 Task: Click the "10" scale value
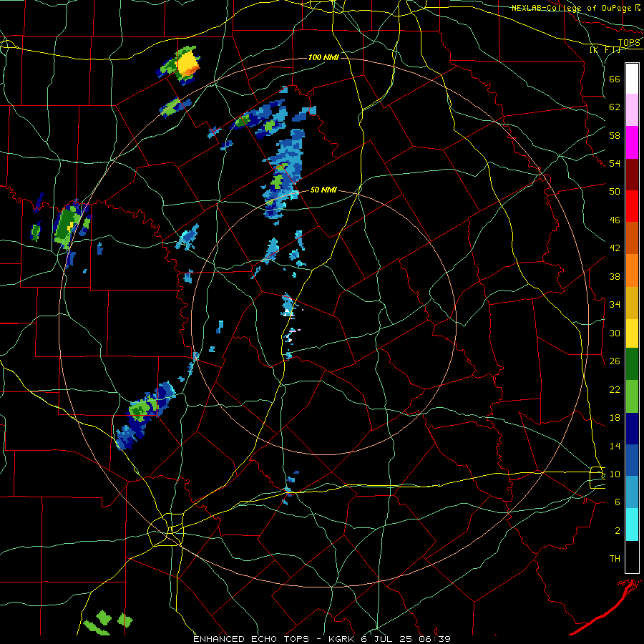coord(615,474)
